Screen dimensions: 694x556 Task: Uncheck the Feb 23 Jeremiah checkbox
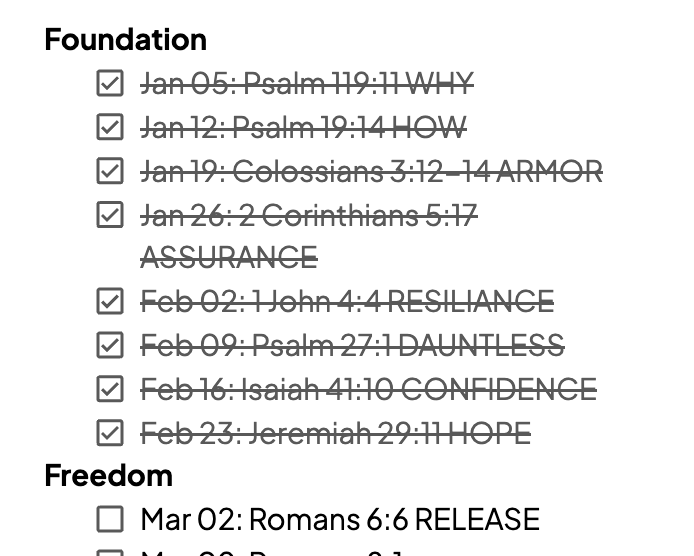click(110, 433)
